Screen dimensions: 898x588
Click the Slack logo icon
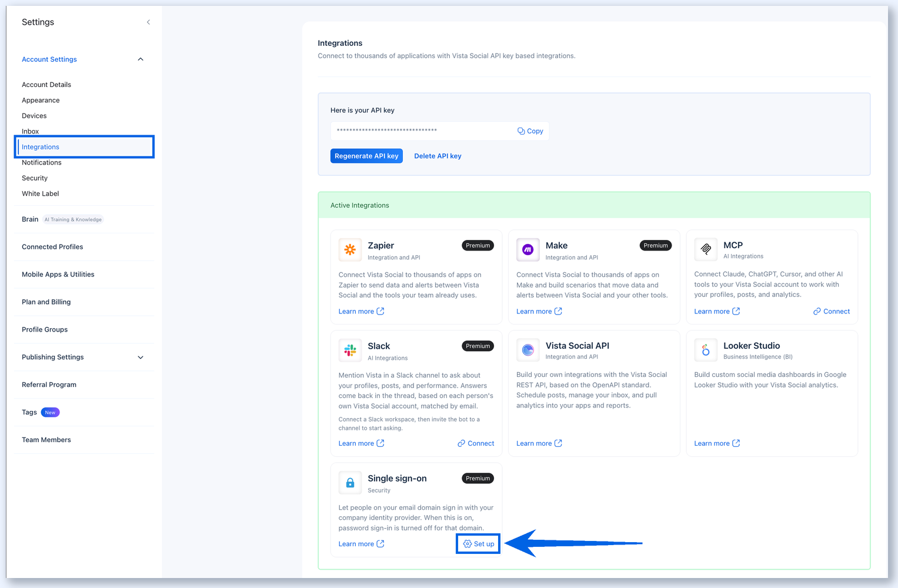click(350, 350)
